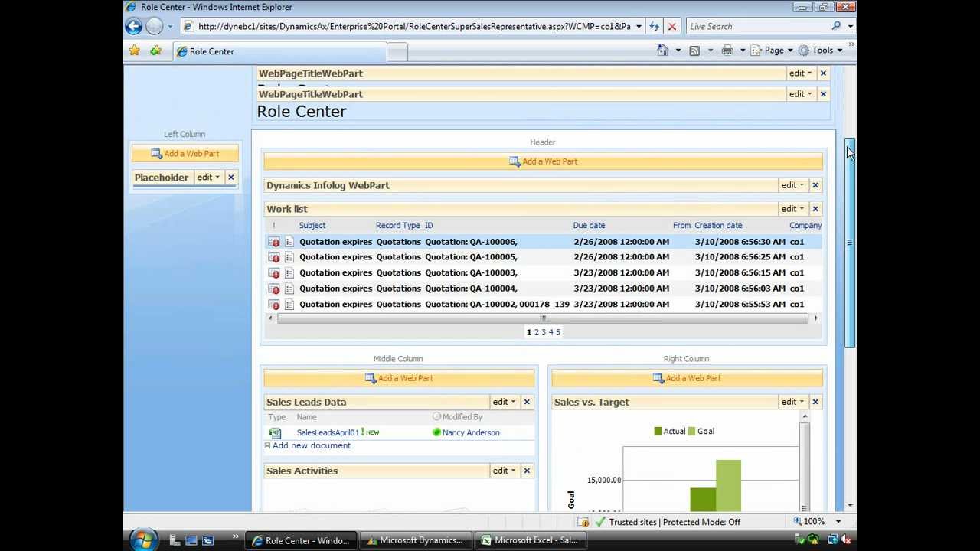Go to Work list page 2

(537, 332)
